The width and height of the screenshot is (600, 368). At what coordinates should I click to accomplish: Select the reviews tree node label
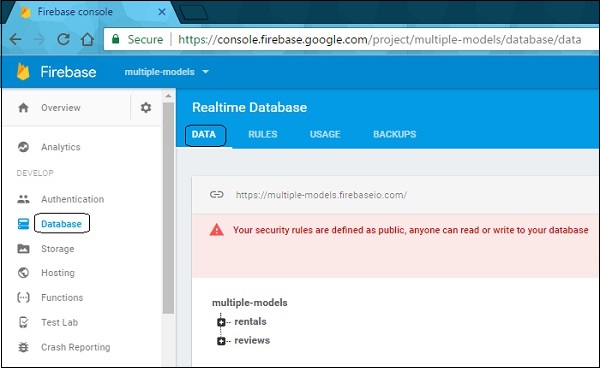pos(252,340)
